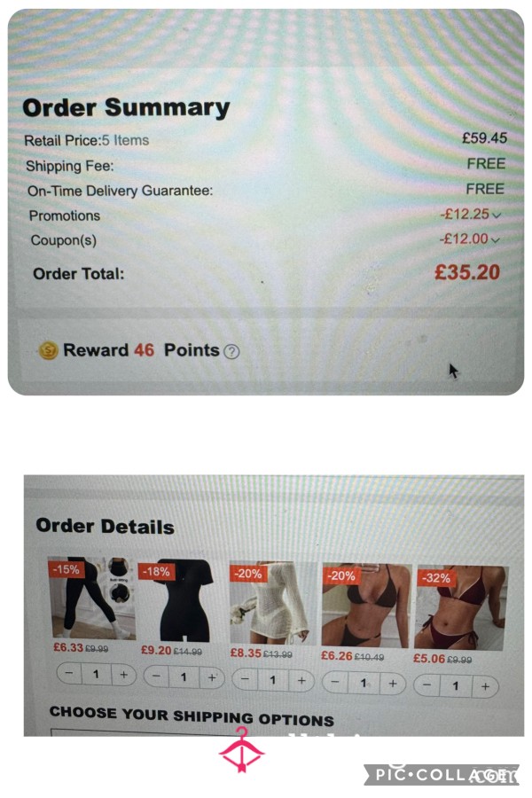The image size is (532, 798).
Task: Decrease quantity of £9.20 black romper
Action: [157, 677]
